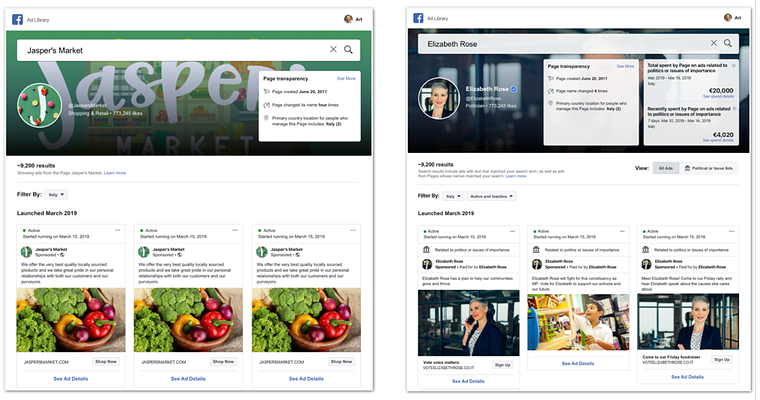Click the info icon on 'Total spent by Page' card
The width and height of the screenshot is (760, 400).
pos(734,65)
